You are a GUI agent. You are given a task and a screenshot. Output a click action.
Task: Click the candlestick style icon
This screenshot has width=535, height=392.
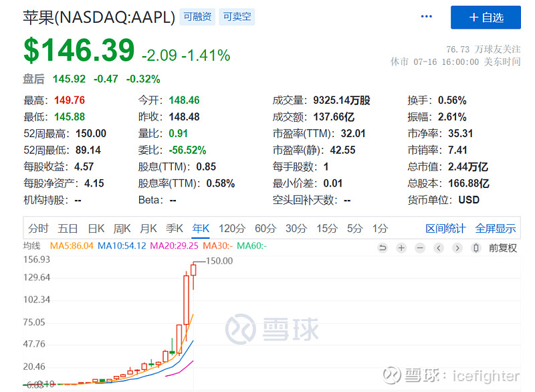pos(476,248)
